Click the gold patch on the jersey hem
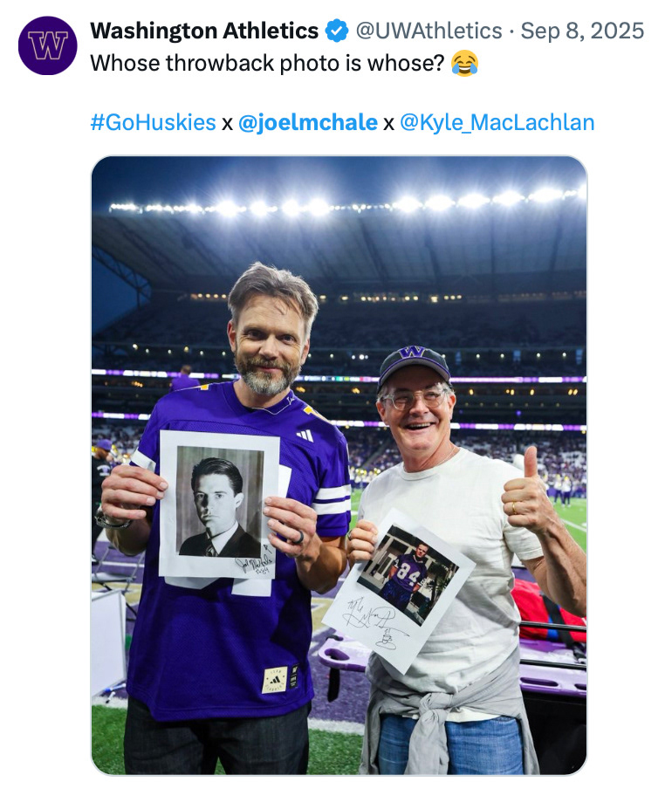The width and height of the screenshot is (672, 789). point(274,679)
